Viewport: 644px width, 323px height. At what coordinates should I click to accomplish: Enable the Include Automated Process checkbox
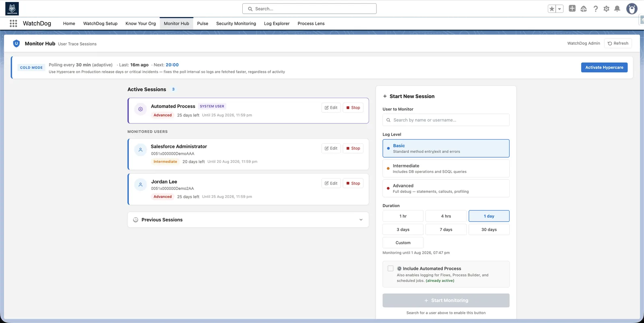pos(390,268)
